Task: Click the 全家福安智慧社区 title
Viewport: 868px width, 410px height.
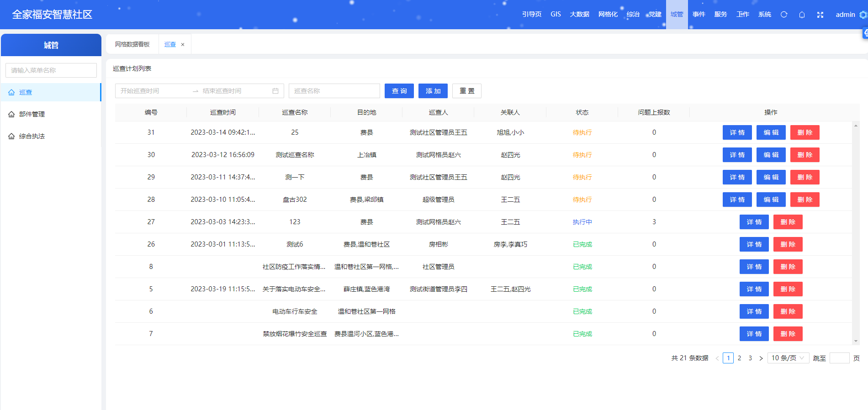Action: point(52,15)
